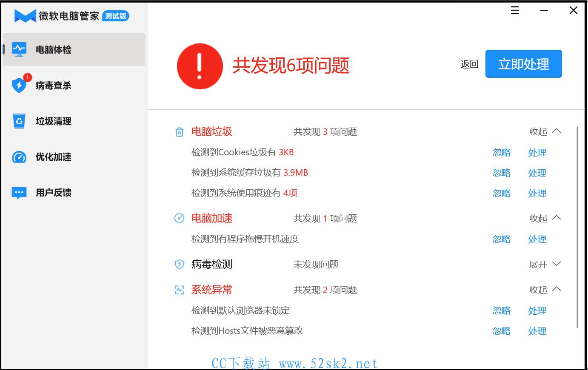
Task: Click the 电脑体检 monitor icon in sidebar
Action: [x=19, y=49]
